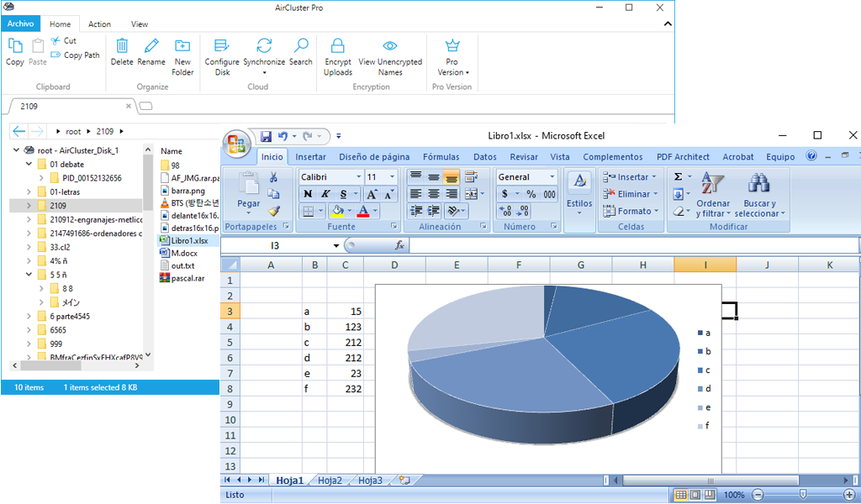Collapse the AirCluster ribbon with chevron
861x504 pixels.
coord(667,24)
